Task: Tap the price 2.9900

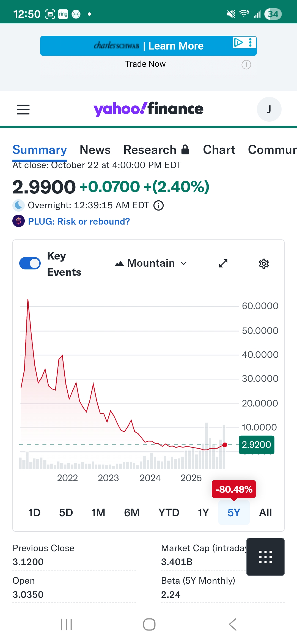Action: [x=44, y=187]
